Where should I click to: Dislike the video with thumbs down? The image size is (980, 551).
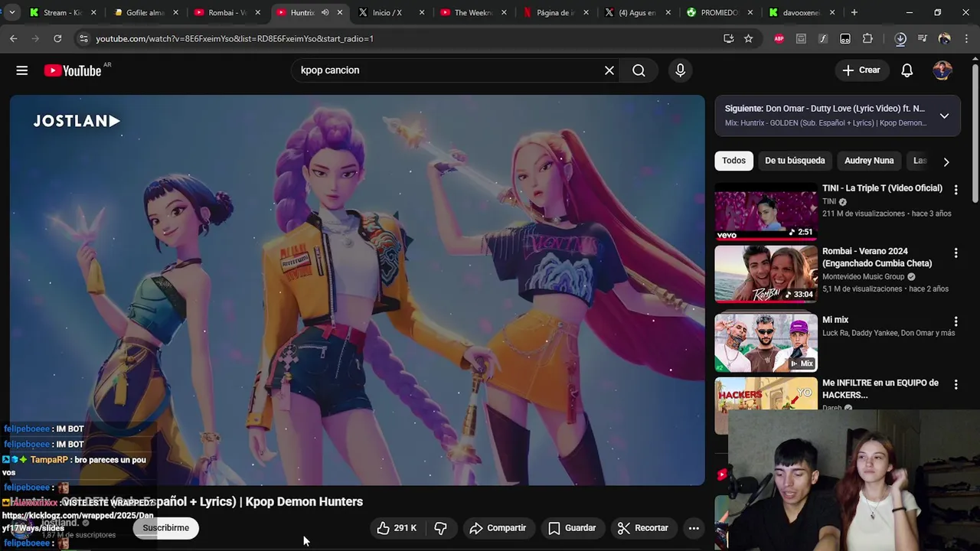pyautogui.click(x=441, y=528)
